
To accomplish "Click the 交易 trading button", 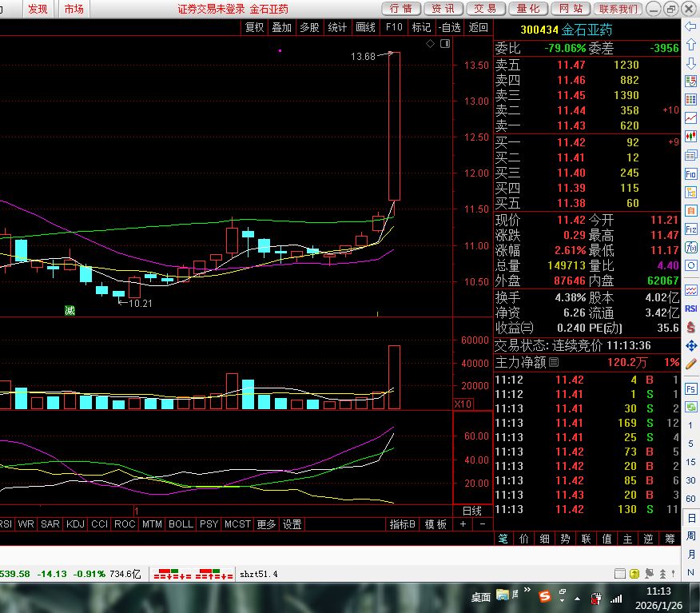I will coord(485,9).
